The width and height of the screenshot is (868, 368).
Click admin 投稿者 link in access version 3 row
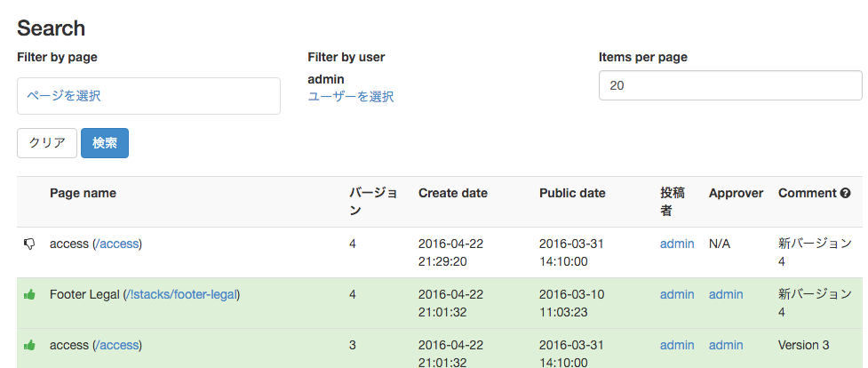tap(677, 345)
